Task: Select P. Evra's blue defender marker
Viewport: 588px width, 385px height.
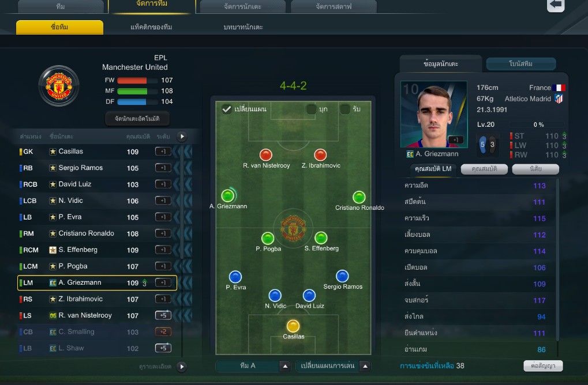Action: pos(235,277)
